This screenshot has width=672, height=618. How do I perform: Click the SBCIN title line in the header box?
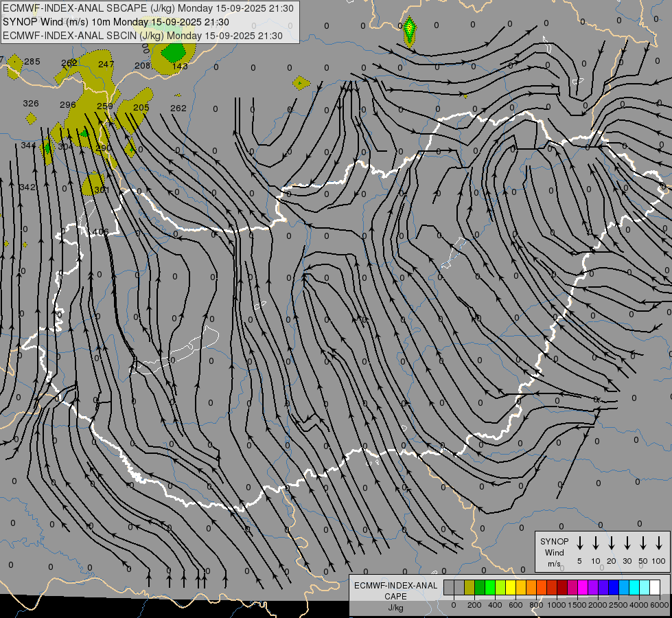pos(143,36)
